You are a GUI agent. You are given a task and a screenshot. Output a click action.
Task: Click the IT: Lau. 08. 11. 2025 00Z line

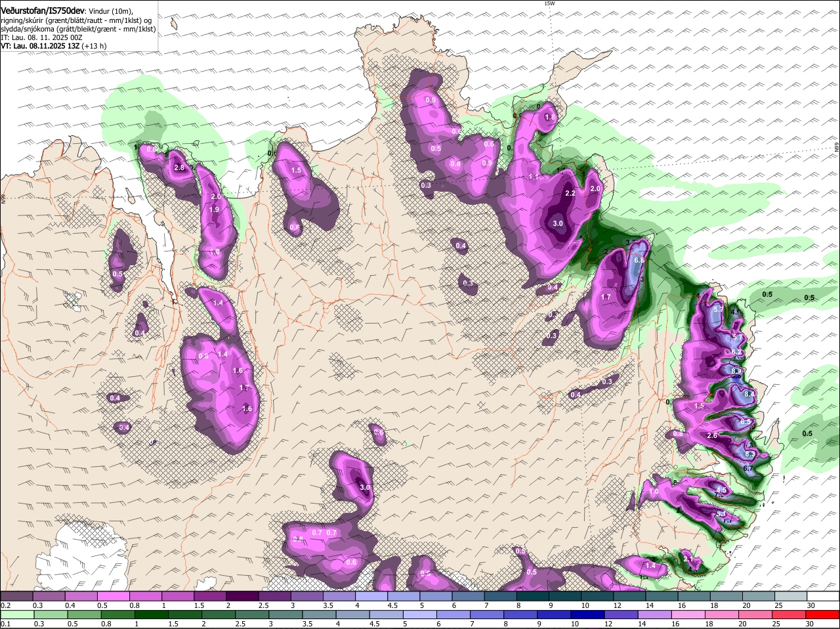41,37
